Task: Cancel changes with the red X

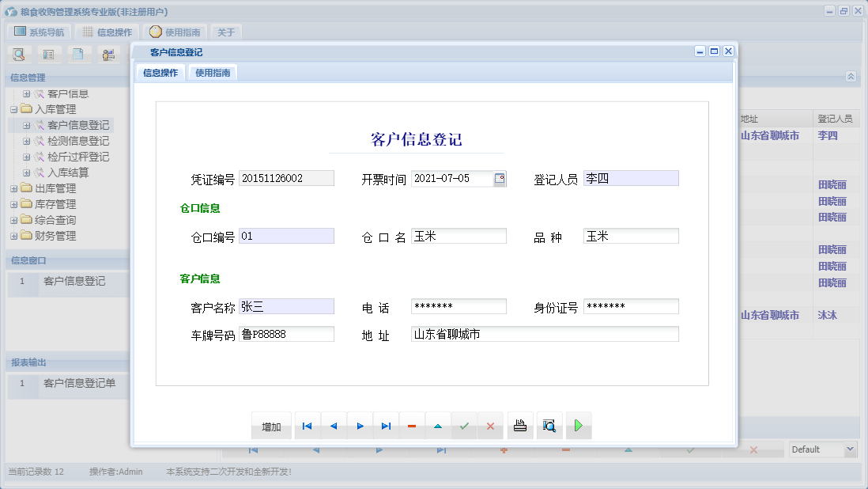Action: click(490, 426)
